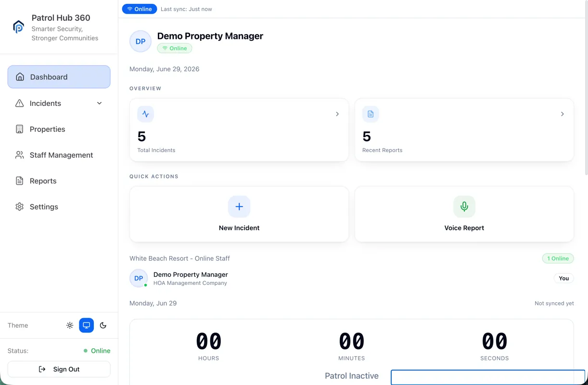Click the blue Online status pill at top
The image size is (588, 385).
[140, 9]
